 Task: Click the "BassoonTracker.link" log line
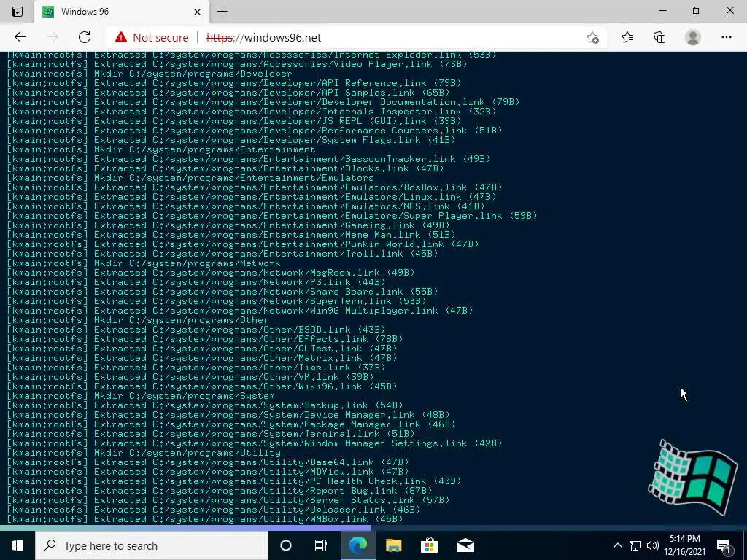coord(249,159)
